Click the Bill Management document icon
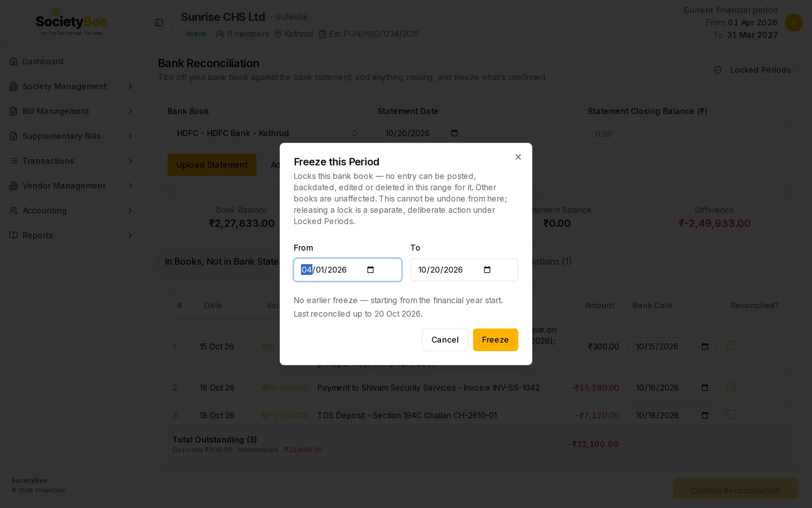 point(14,111)
